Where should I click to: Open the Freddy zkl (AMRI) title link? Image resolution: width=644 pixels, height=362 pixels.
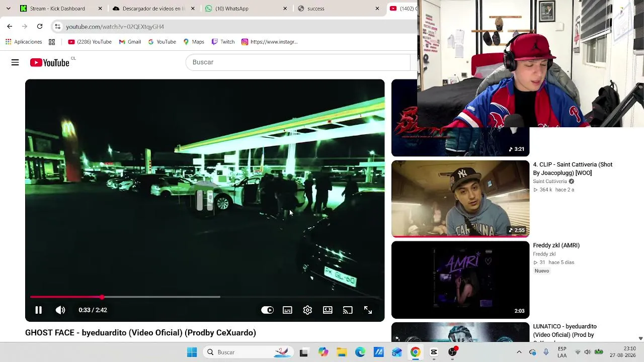(556, 245)
